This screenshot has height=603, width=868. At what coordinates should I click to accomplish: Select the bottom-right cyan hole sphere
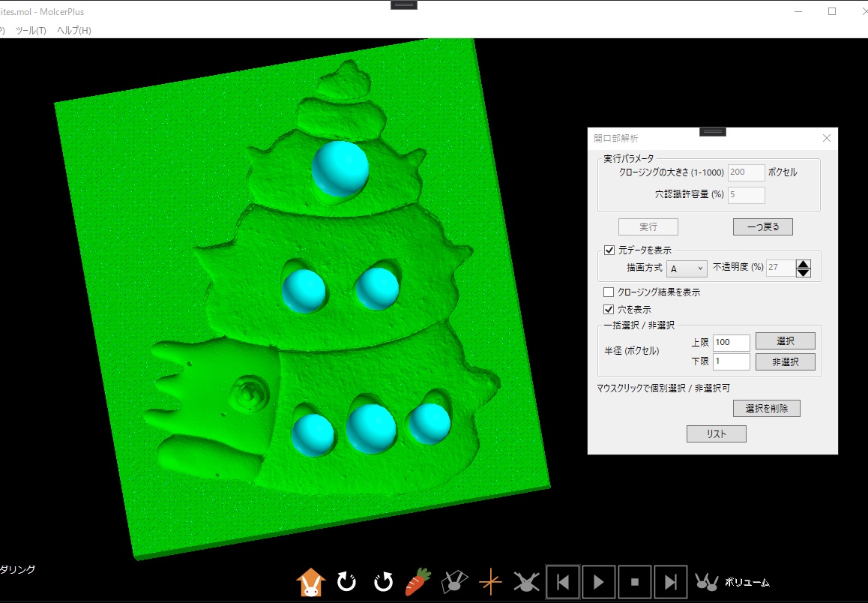(x=430, y=424)
